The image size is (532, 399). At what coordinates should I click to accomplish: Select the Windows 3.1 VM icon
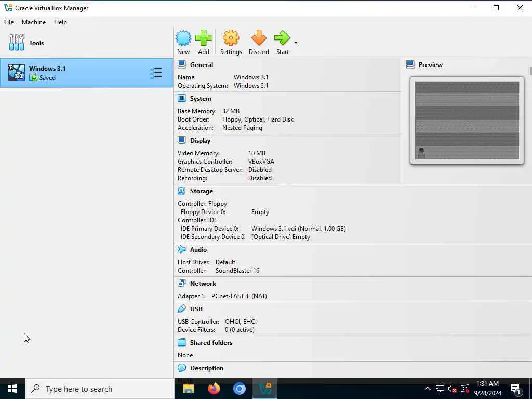17,73
